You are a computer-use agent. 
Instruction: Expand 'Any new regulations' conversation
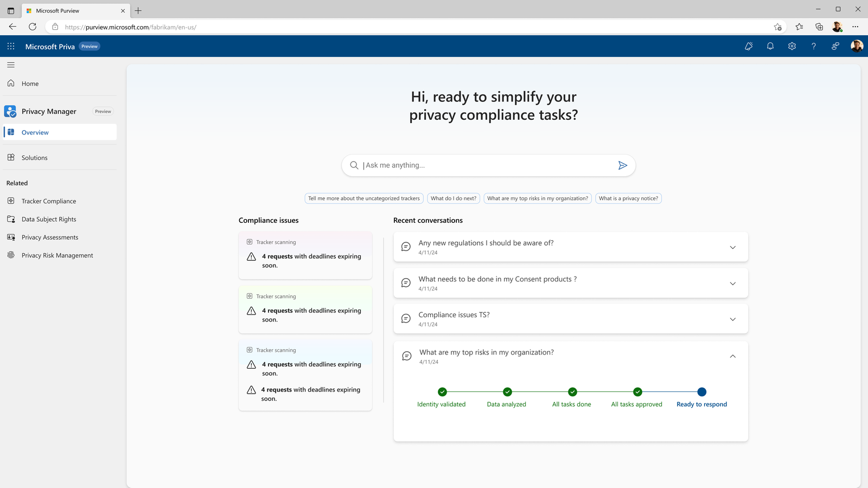coord(732,247)
